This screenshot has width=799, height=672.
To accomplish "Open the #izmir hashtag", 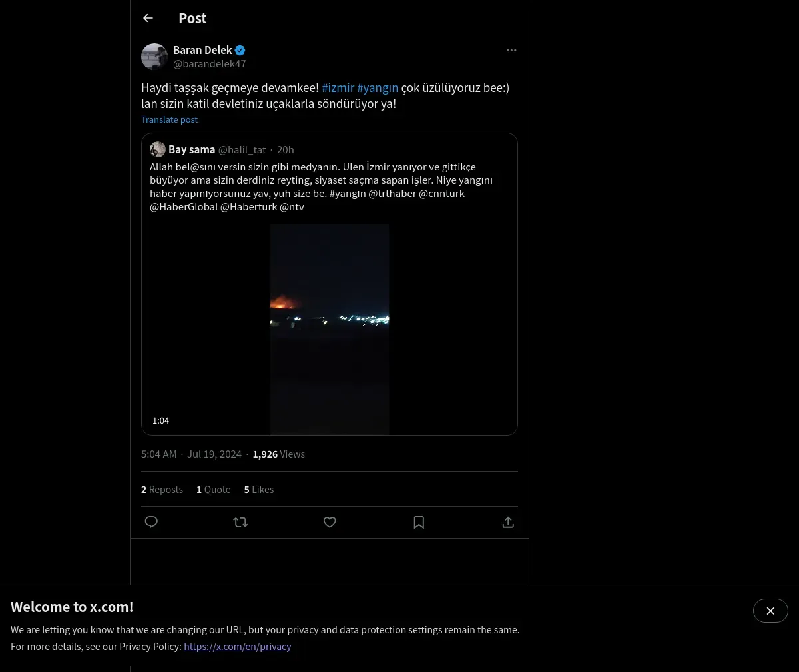I will 338,87.
